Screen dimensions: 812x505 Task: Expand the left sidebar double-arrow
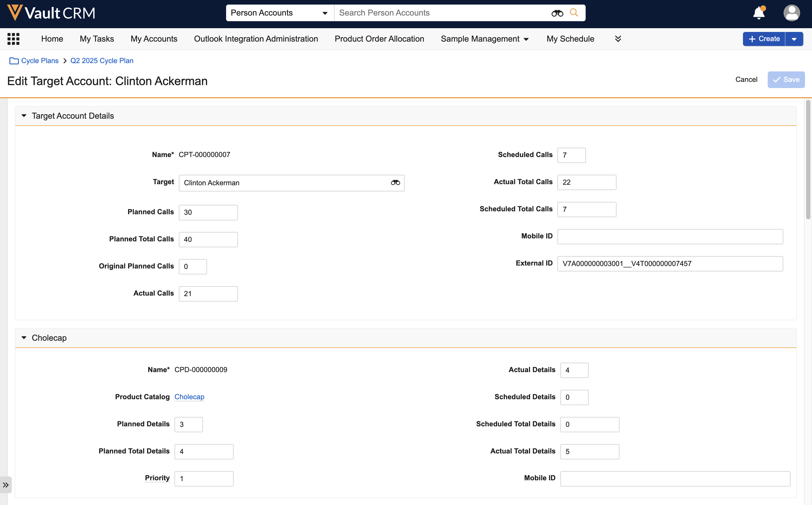tap(6, 485)
